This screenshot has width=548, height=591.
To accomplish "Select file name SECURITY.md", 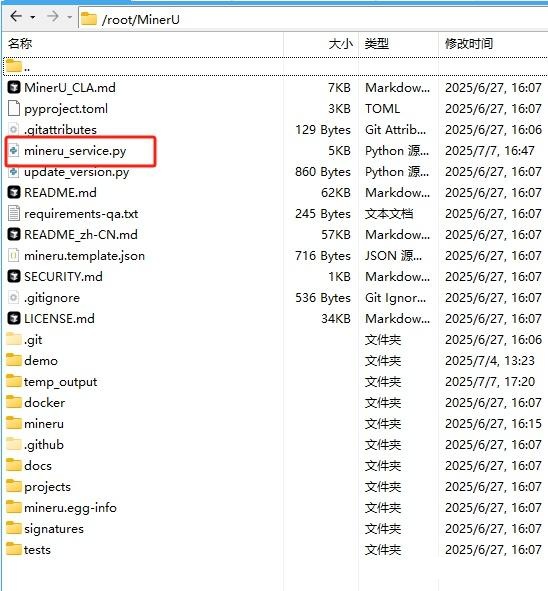I will point(63,277).
